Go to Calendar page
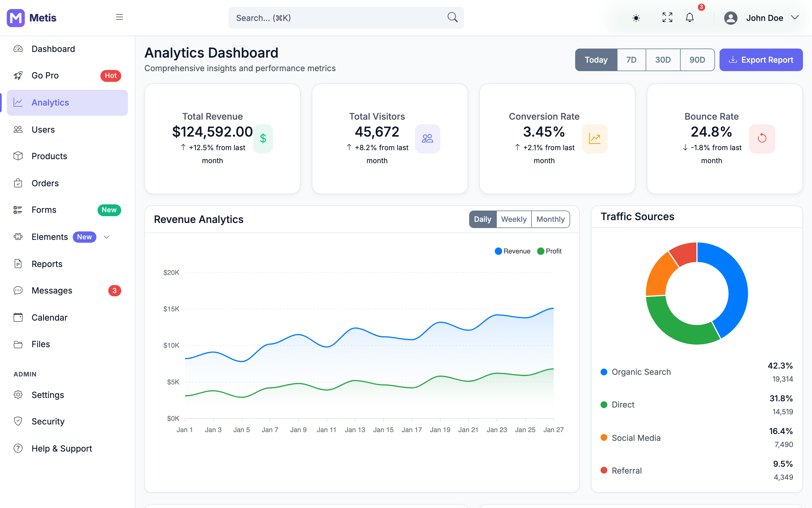The width and height of the screenshot is (812, 508). 67,317
